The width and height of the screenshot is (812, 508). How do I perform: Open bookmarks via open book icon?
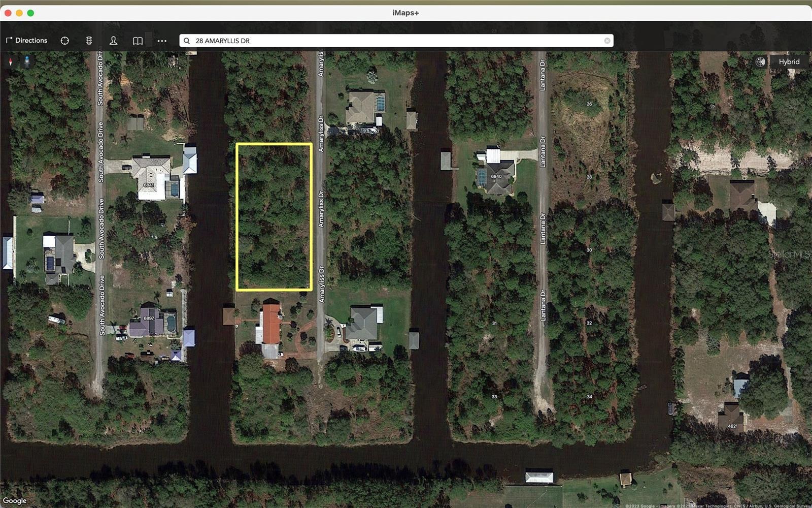coord(138,41)
